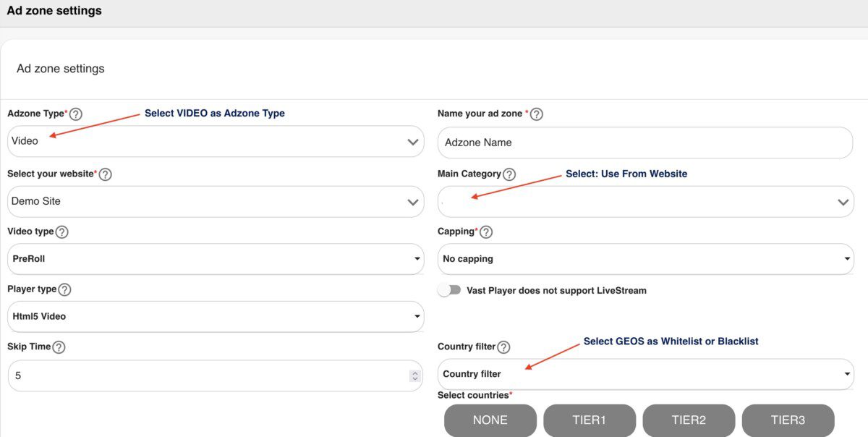The height and width of the screenshot is (437, 868).
Task: Click the question mark beside Select your website
Action: (105, 174)
